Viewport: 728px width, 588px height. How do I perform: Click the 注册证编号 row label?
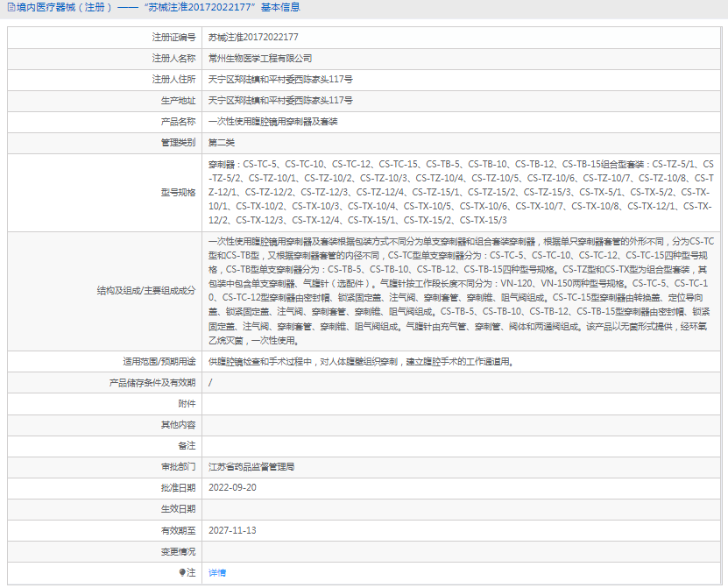click(173, 37)
